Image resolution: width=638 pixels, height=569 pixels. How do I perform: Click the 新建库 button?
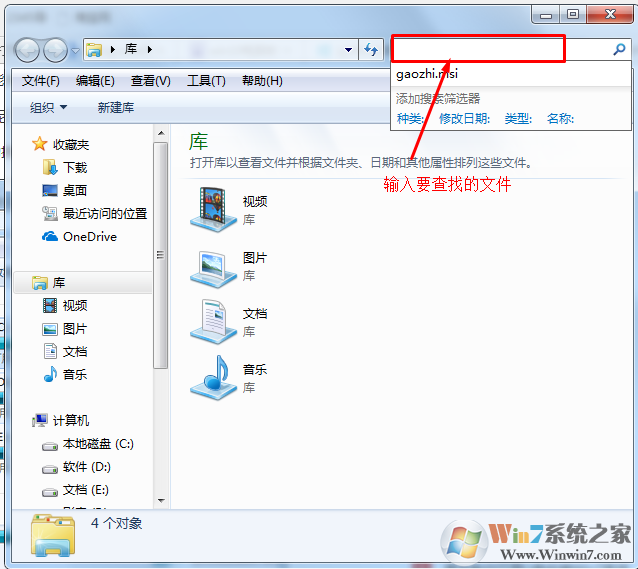click(116, 107)
